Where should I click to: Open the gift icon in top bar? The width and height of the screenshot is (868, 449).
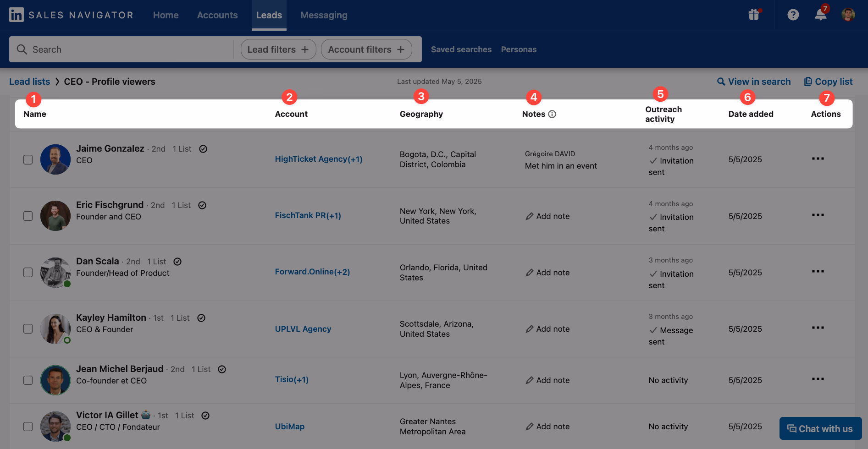coord(754,15)
